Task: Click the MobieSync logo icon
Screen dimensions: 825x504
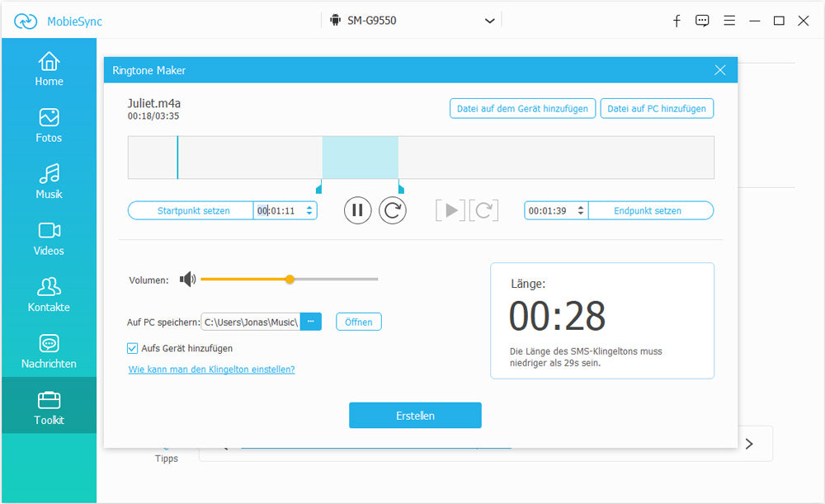Action: [x=26, y=21]
